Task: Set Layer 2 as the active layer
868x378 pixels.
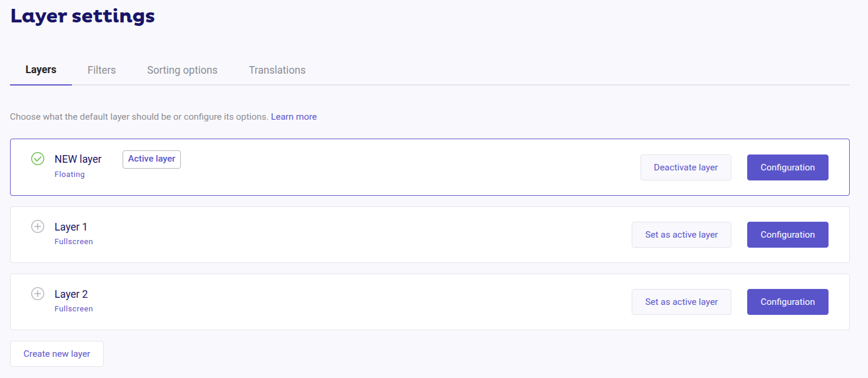Action: point(681,301)
